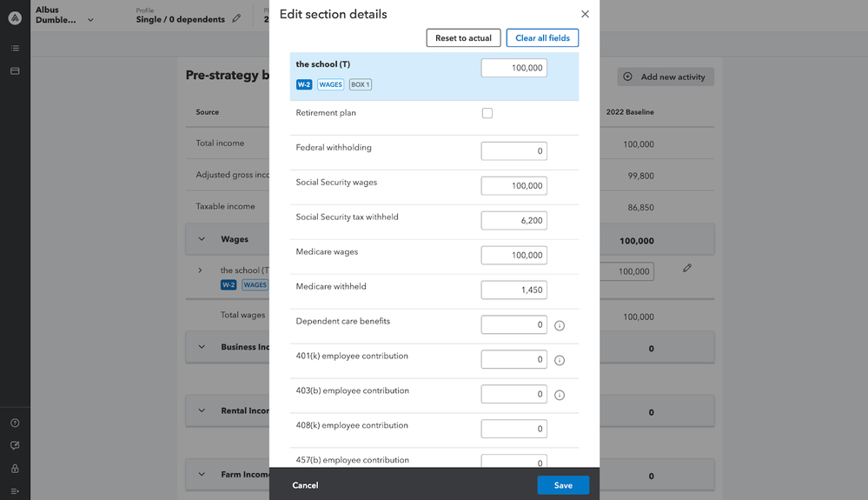
Task: Open the list view sidebar icon
Action: click(15, 49)
